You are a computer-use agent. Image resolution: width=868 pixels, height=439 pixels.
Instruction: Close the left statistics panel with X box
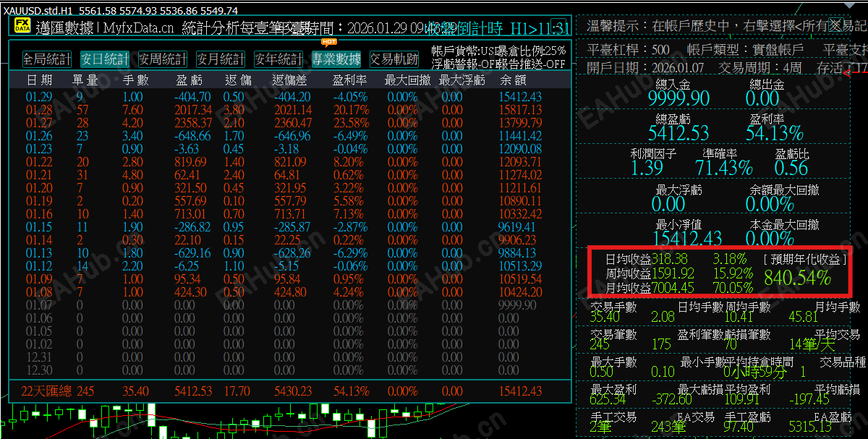click(x=558, y=27)
